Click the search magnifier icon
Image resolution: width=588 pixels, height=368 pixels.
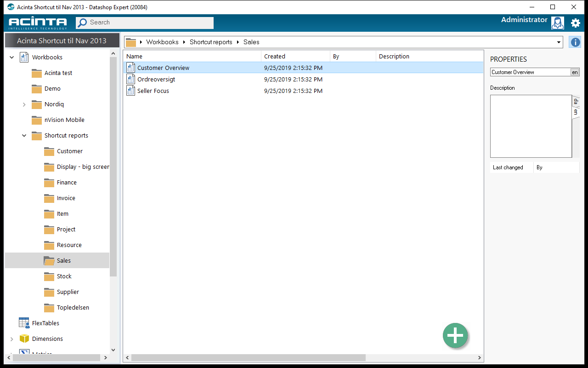pyautogui.click(x=82, y=23)
